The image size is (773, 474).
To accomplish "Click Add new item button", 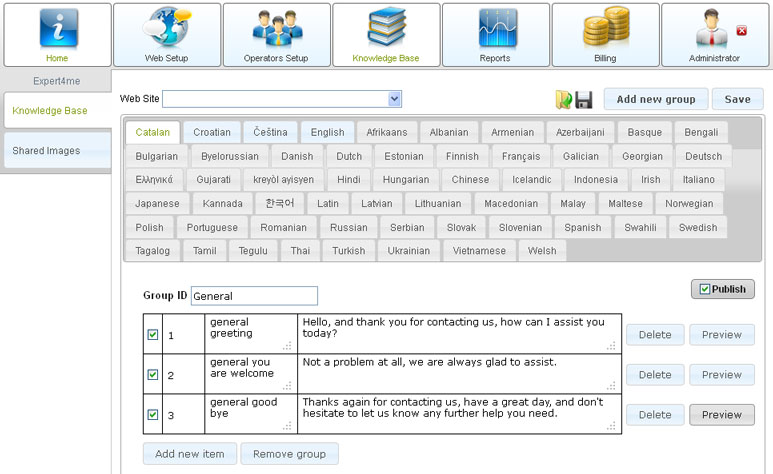I will [x=190, y=454].
